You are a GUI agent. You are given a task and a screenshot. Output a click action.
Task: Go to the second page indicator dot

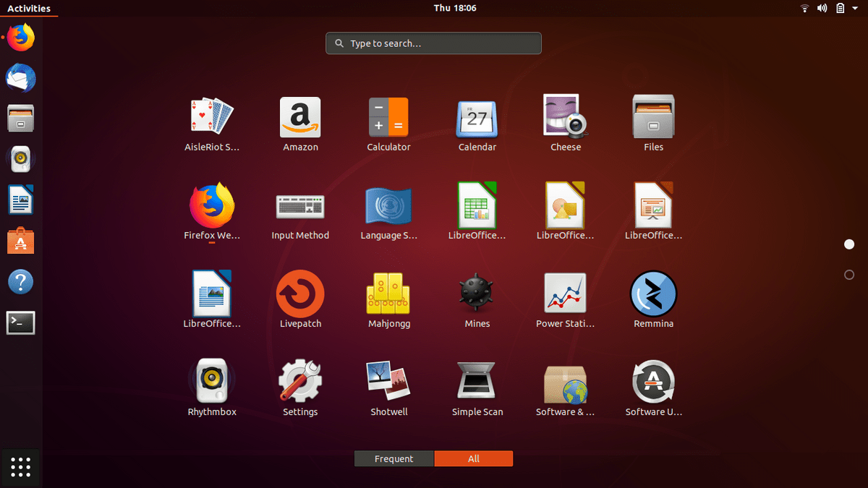849,275
